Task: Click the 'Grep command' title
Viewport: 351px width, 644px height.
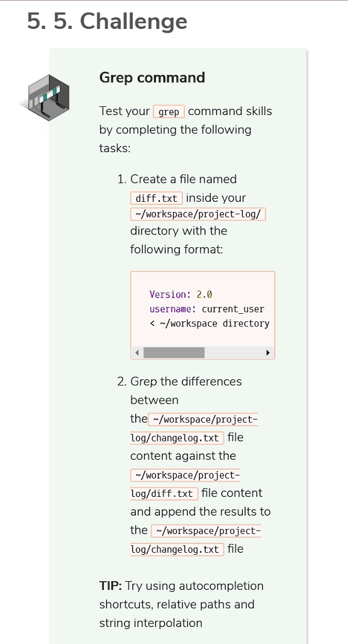Action: pos(152,77)
